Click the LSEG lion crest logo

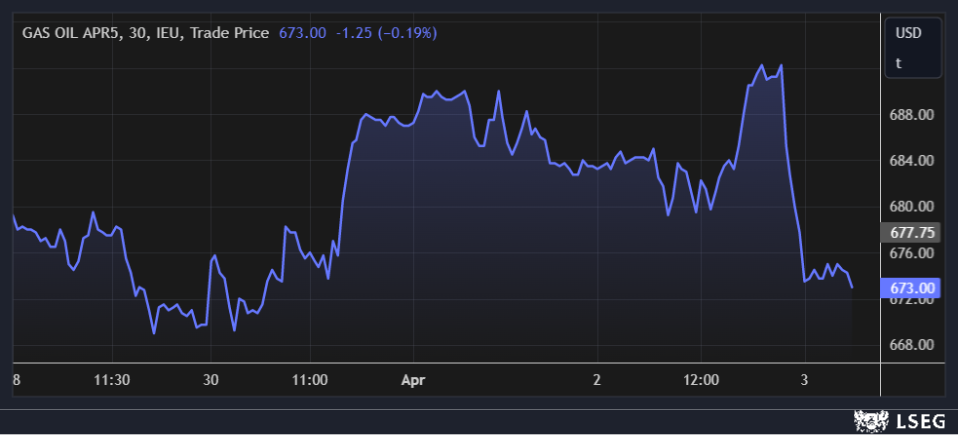point(871,422)
